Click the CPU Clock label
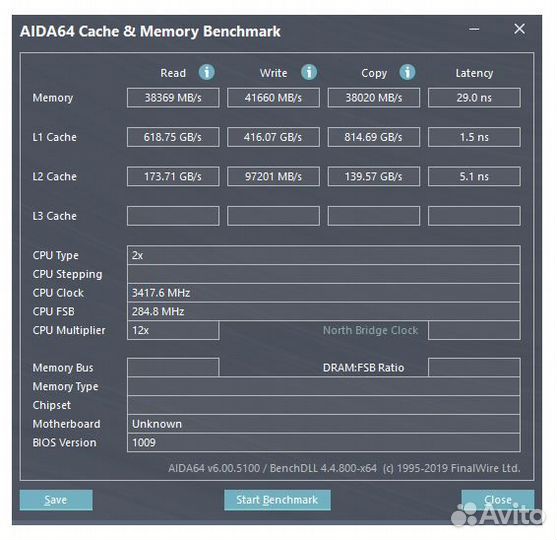This screenshot has height=540, width=557. 58,293
